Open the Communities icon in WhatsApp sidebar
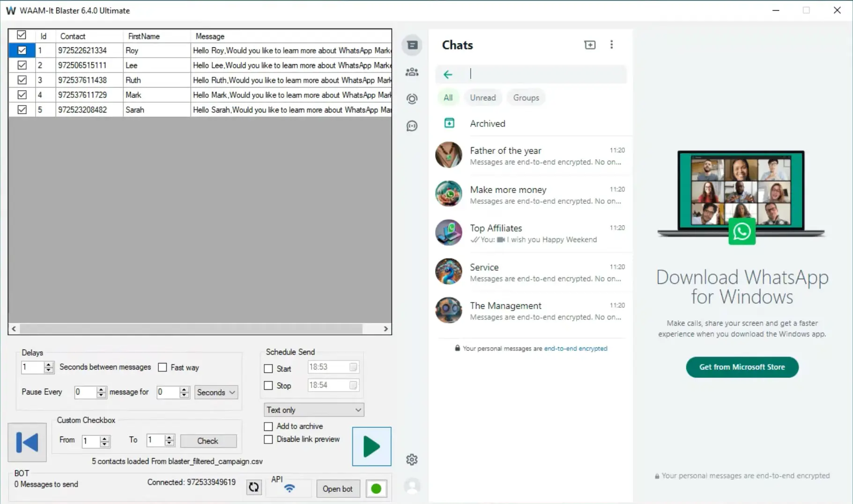The image size is (853, 504). click(x=412, y=71)
